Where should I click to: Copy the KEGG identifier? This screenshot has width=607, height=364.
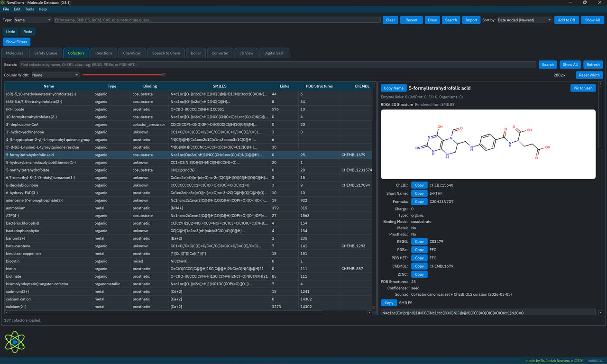[x=419, y=241]
